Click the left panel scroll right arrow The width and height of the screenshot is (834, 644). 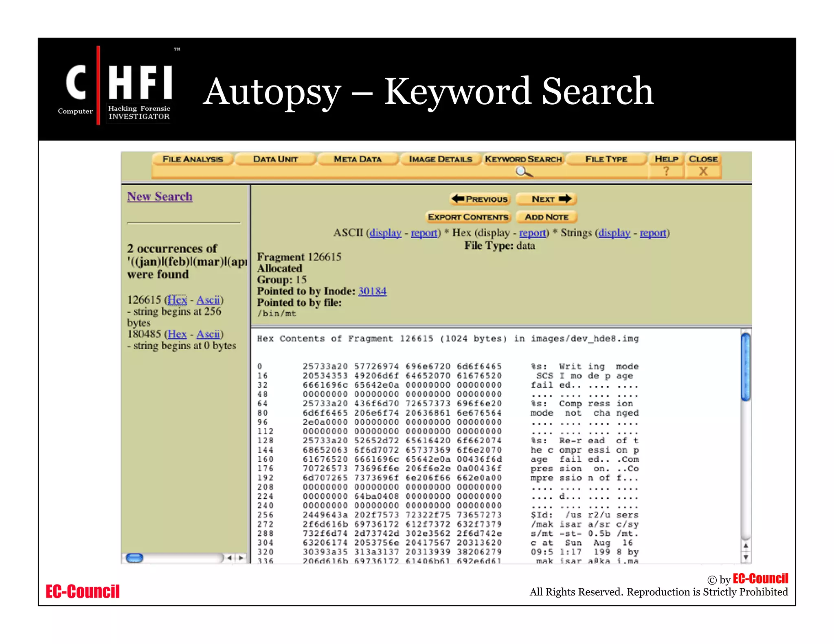241,558
